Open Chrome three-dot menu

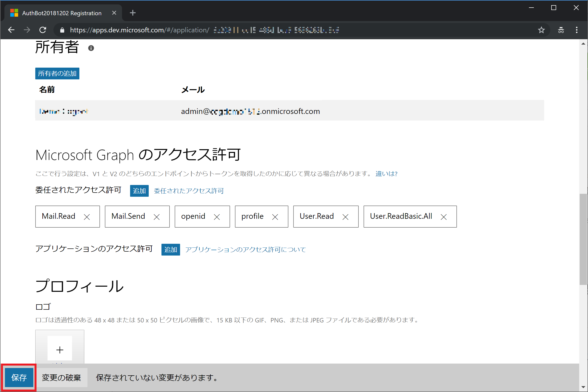[577, 30]
